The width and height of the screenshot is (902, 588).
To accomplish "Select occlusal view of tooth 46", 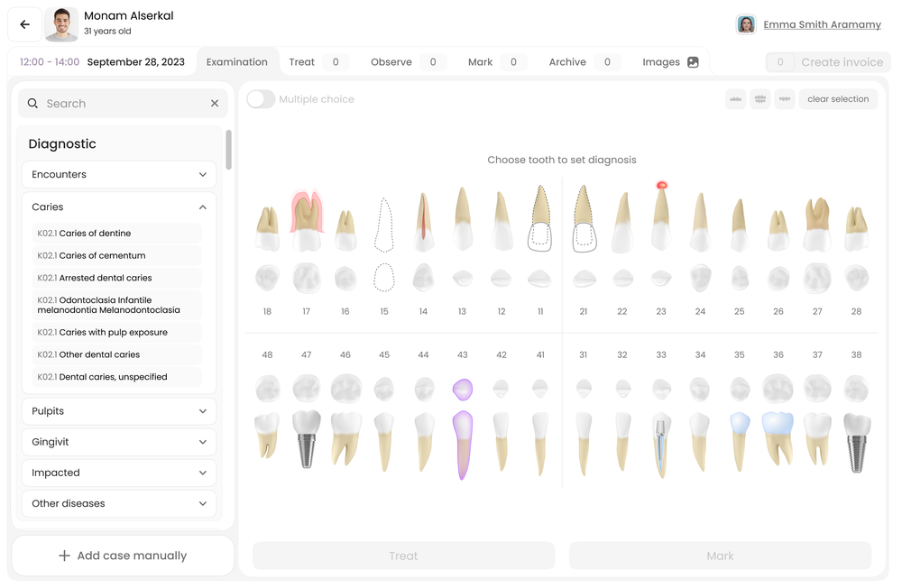I will 345,388.
